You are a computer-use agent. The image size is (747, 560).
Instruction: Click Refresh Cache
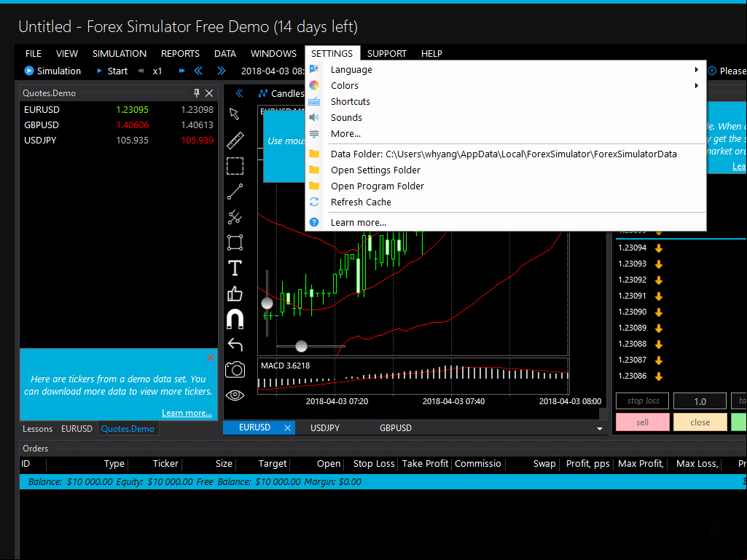pos(506,202)
